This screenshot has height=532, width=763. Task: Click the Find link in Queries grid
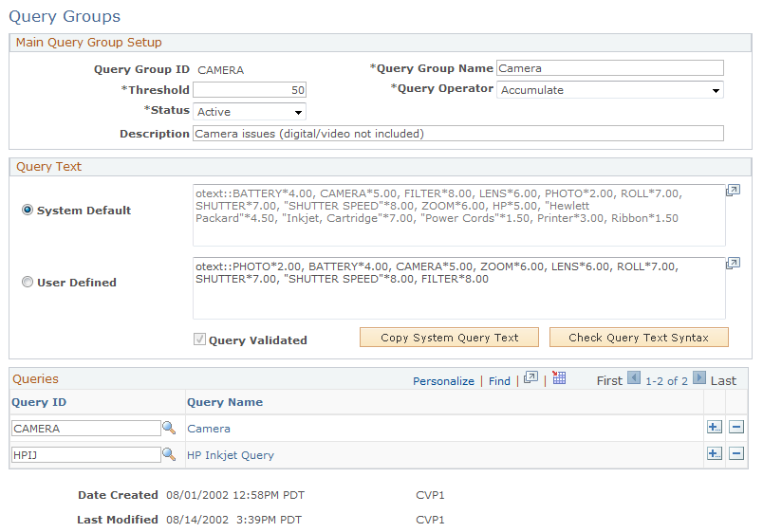(x=499, y=381)
